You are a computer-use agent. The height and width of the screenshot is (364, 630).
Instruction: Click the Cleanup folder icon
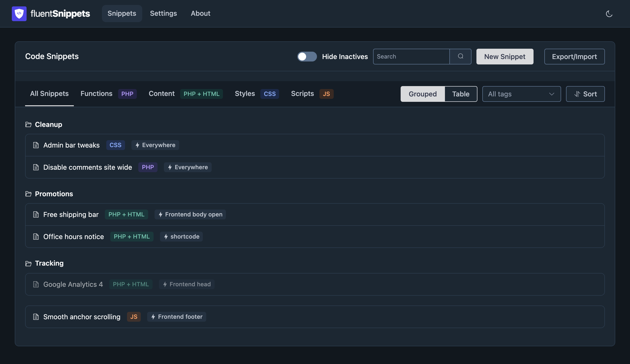click(28, 124)
